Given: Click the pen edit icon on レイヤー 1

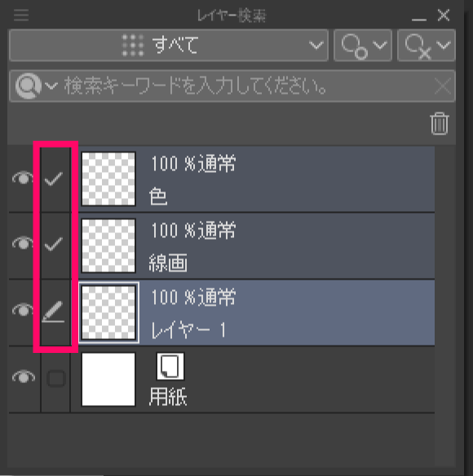Looking at the screenshot, I should pos(54,312).
